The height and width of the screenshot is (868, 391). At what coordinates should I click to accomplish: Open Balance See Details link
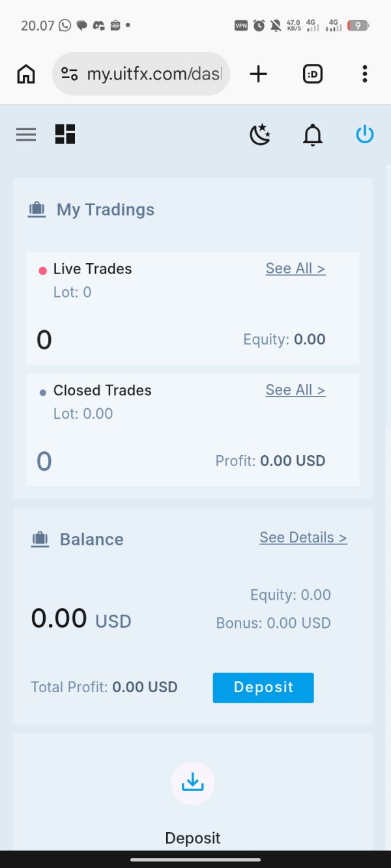pos(303,537)
